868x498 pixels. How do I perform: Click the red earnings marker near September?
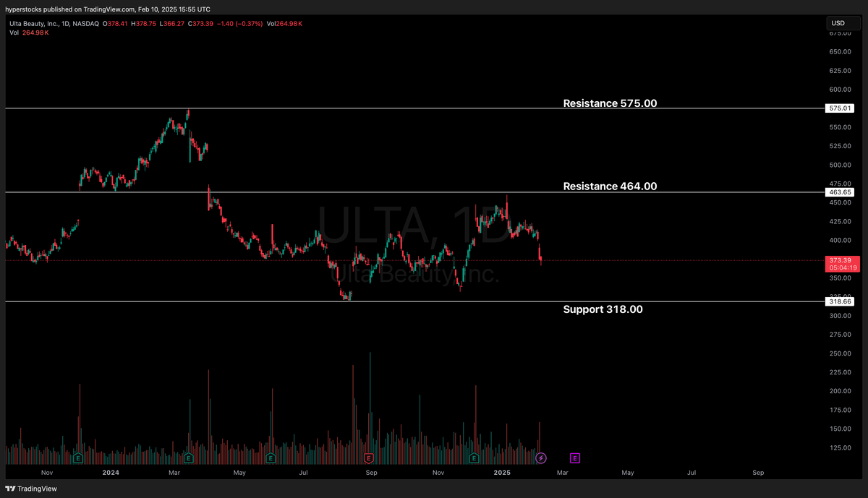(x=368, y=458)
